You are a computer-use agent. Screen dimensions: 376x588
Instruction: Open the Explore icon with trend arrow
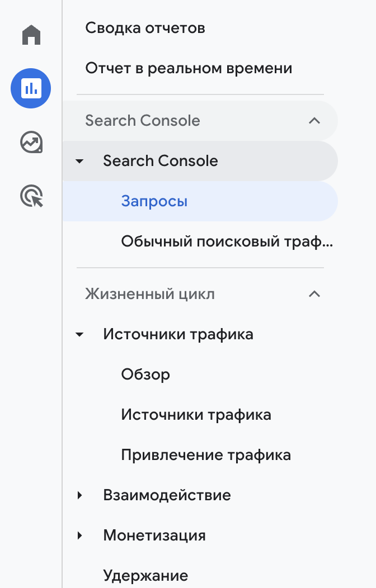click(31, 142)
